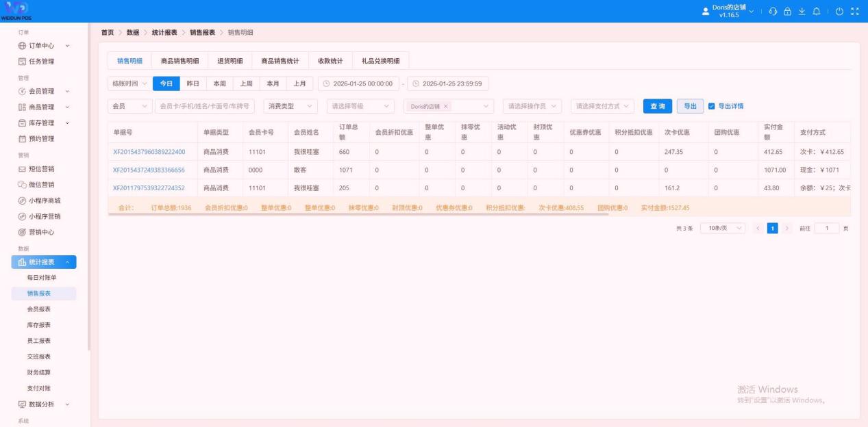The image size is (868, 427).
Task: Open order XF2015437249383366656
Action: (149, 170)
